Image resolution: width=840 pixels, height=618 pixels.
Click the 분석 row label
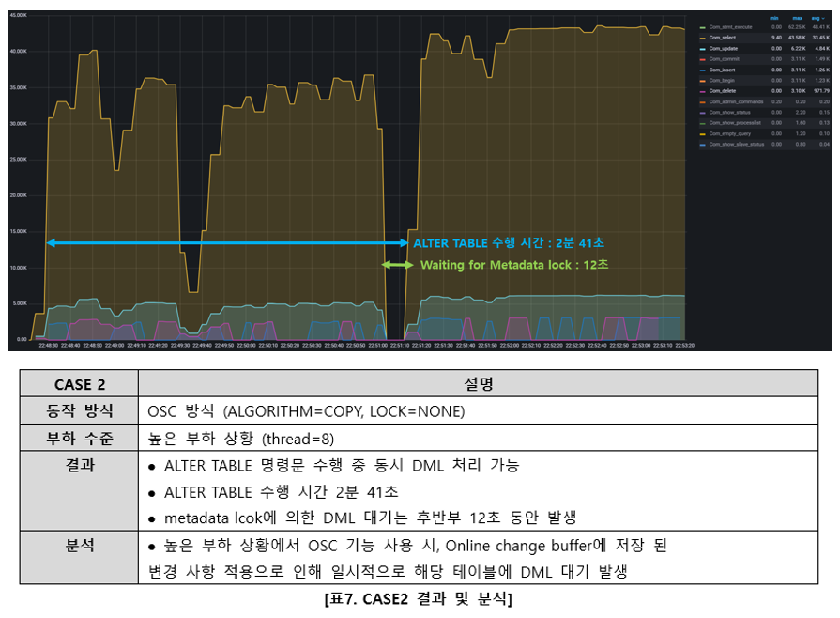click(79, 545)
